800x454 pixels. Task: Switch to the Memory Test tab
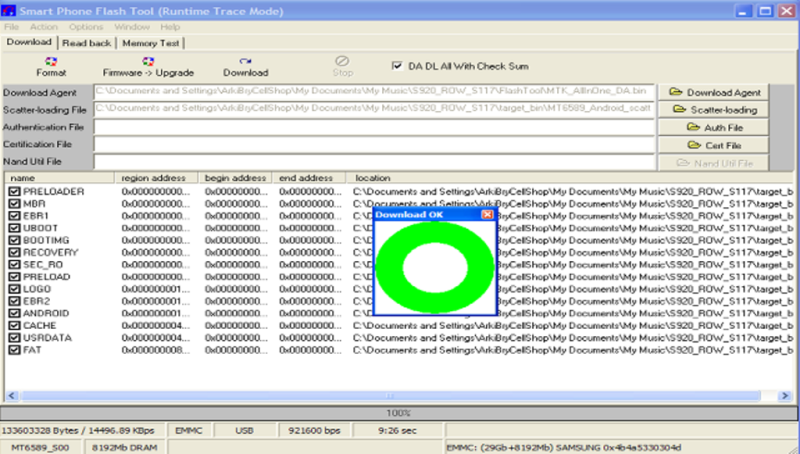152,43
